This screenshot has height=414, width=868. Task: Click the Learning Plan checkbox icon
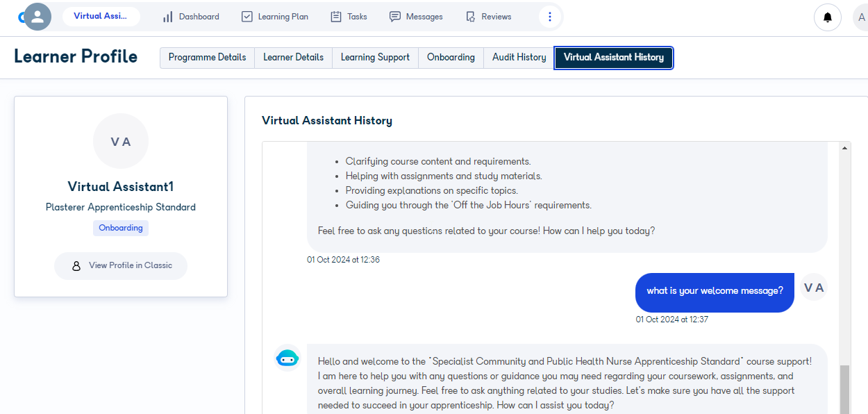247,17
